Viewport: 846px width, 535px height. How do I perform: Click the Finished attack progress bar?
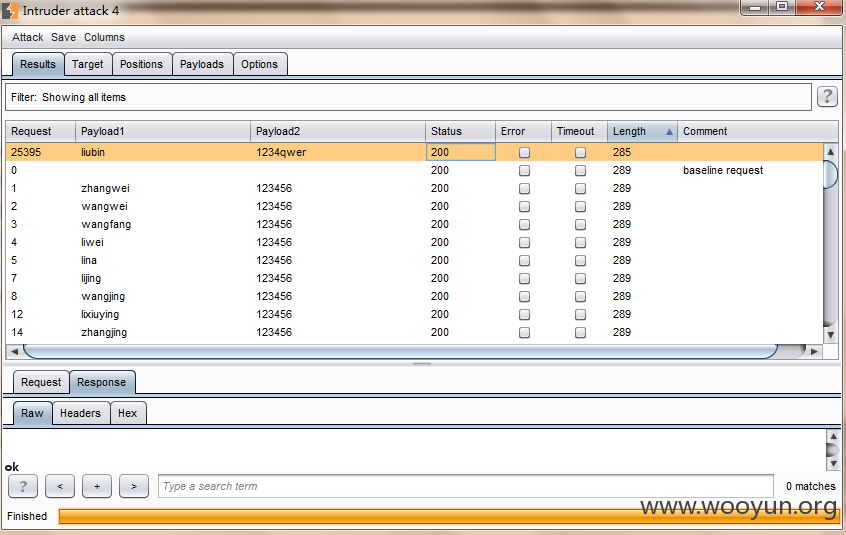(448, 517)
